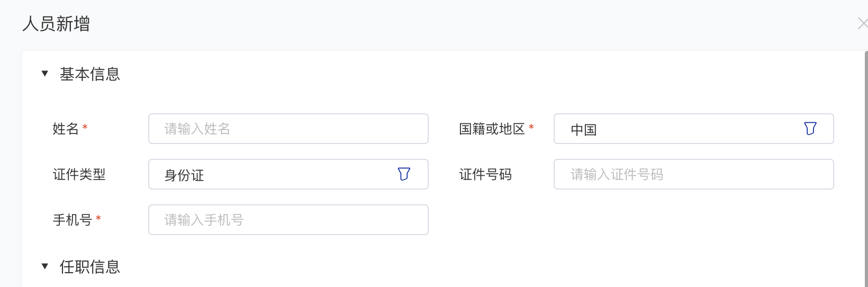Screen dimensions: 868x287
Task: Click the arrow icon in 证件类型 field
Action: 404,174
